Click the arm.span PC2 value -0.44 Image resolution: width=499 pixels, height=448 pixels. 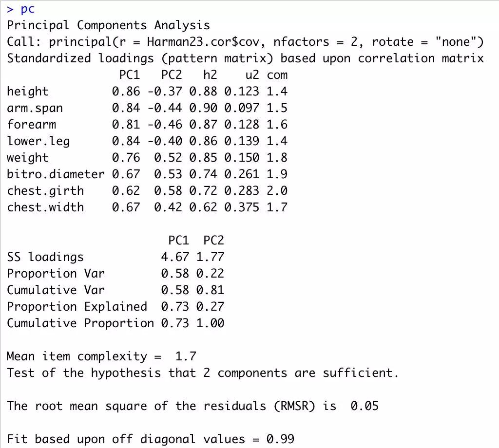coord(165,108)
